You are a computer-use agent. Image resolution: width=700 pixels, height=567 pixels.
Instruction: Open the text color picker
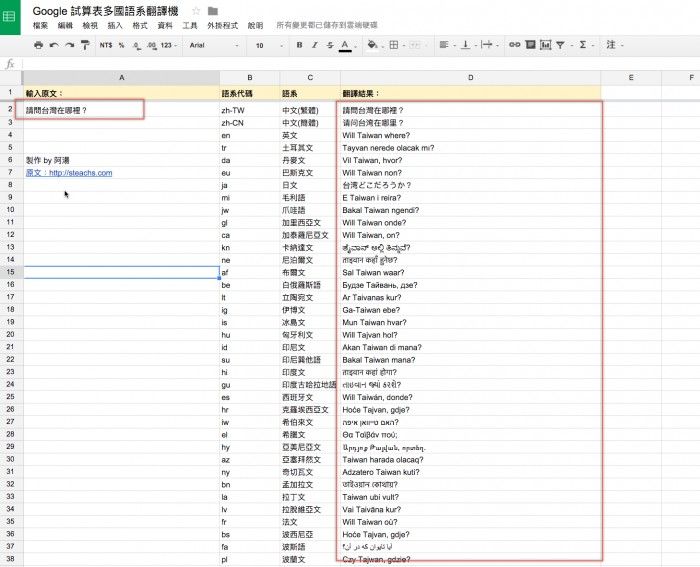[x=345, y=45]
